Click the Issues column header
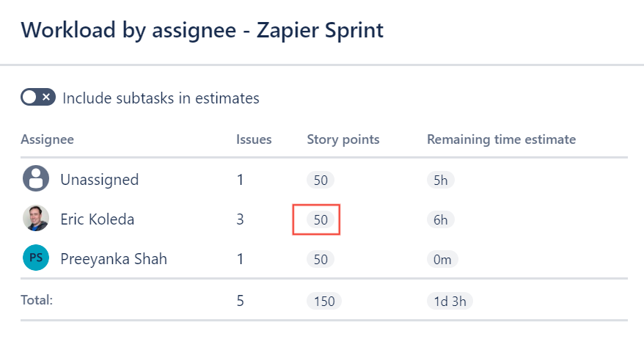 pyautogui.click(x=254, y=139)
